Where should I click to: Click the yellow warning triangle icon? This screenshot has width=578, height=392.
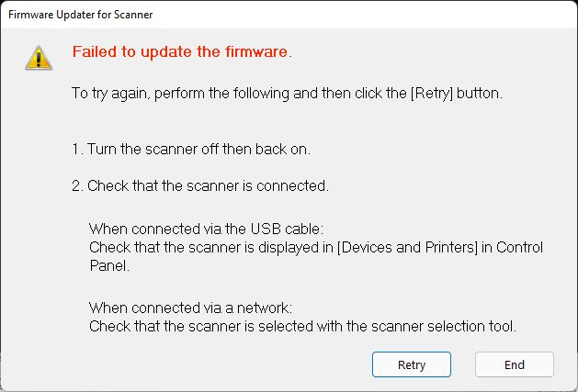click(x=39, y=58)
